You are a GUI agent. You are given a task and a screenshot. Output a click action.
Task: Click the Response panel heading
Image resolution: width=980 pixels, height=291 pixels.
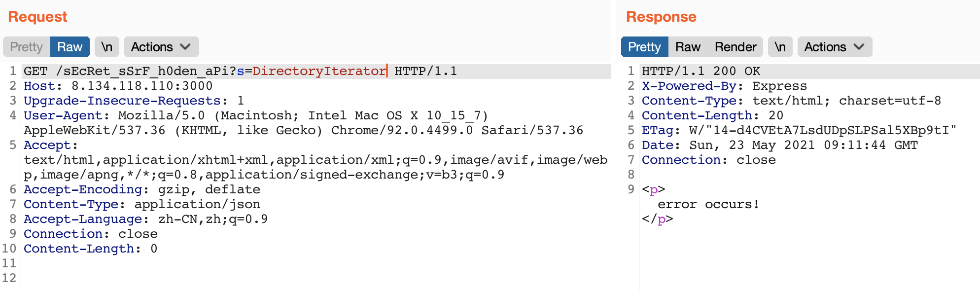661,17
